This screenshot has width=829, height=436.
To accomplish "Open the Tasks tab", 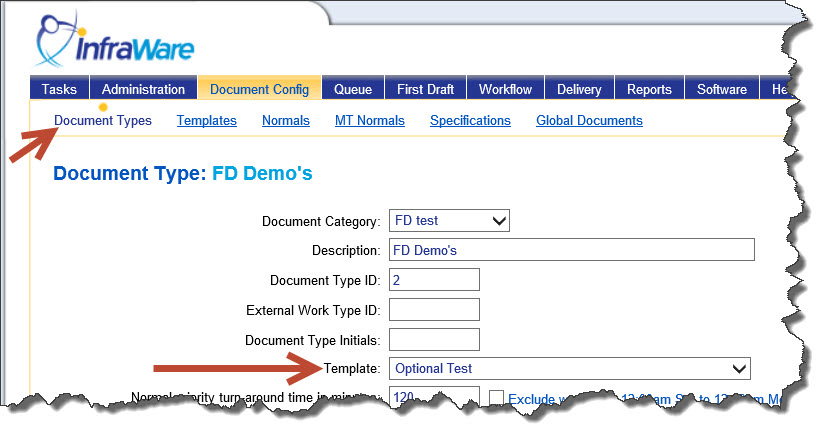I will click(59, 88).
